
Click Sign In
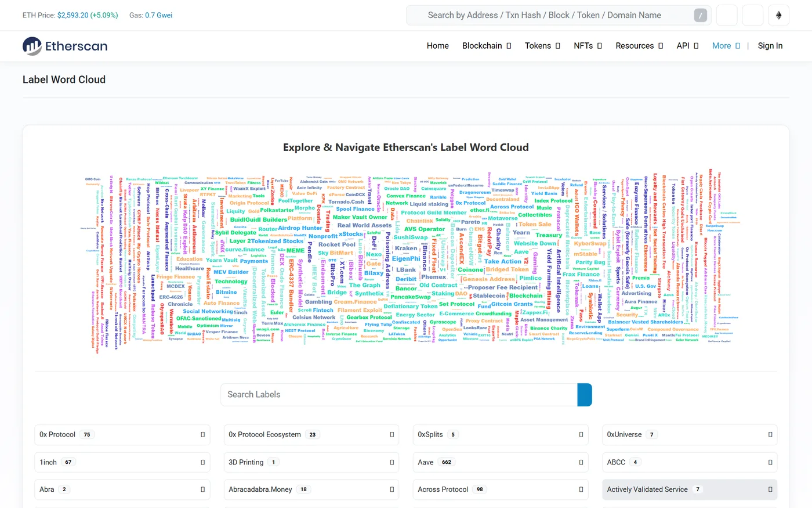(x=770, y=46)
